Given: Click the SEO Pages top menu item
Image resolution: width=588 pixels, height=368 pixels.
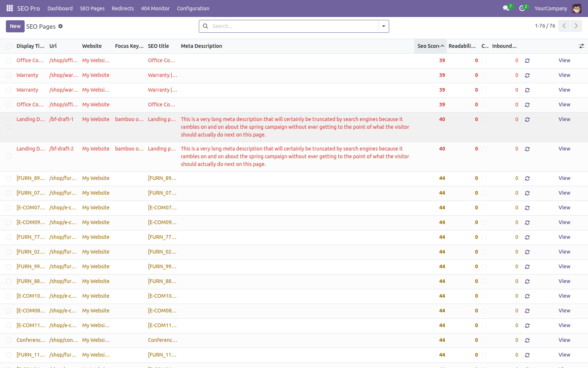Looking at the screenshot, I should pyautogui.click(x=92, y=8).
